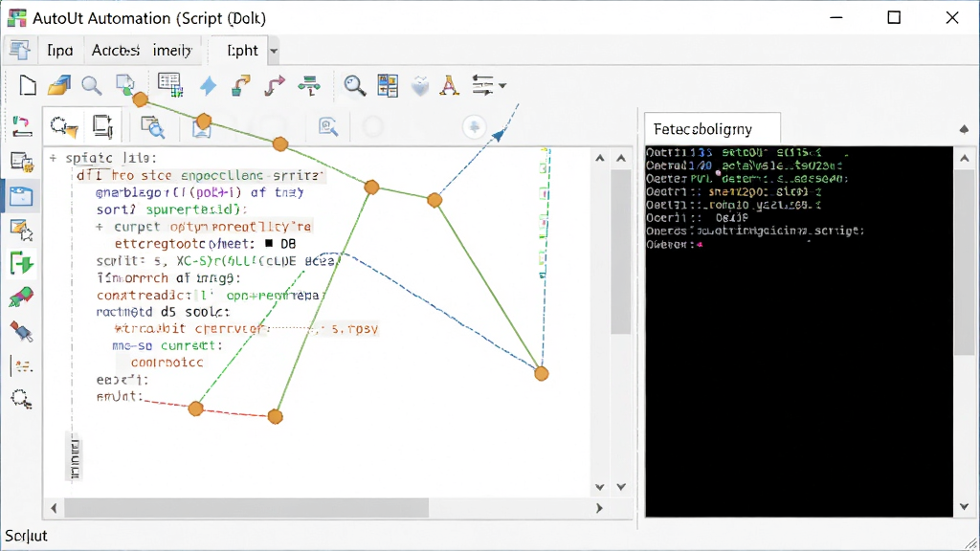980x551 pixels.
Task: Click the green stacked bars toolbar icon
Action: point(309,85)
